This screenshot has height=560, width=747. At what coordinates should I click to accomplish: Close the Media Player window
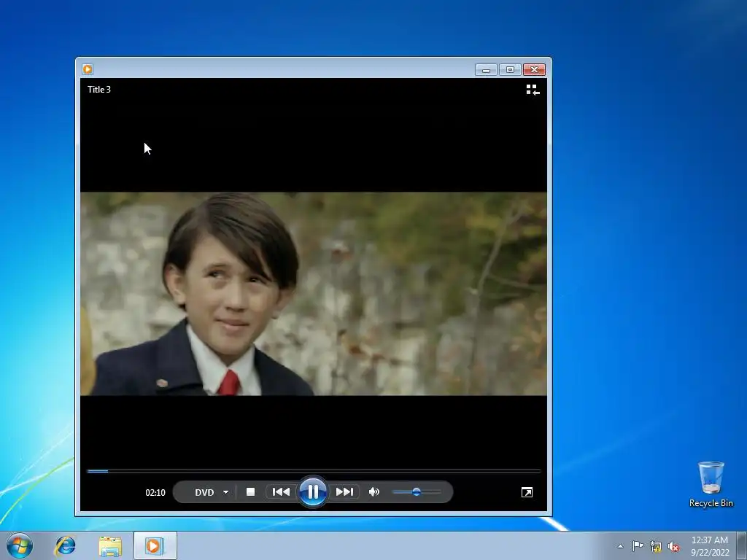535,70
